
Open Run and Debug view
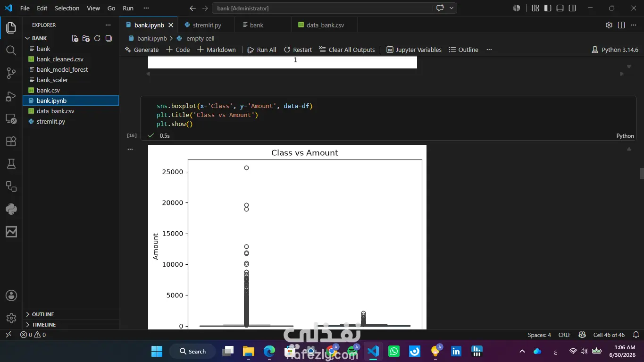coord(11,96)
